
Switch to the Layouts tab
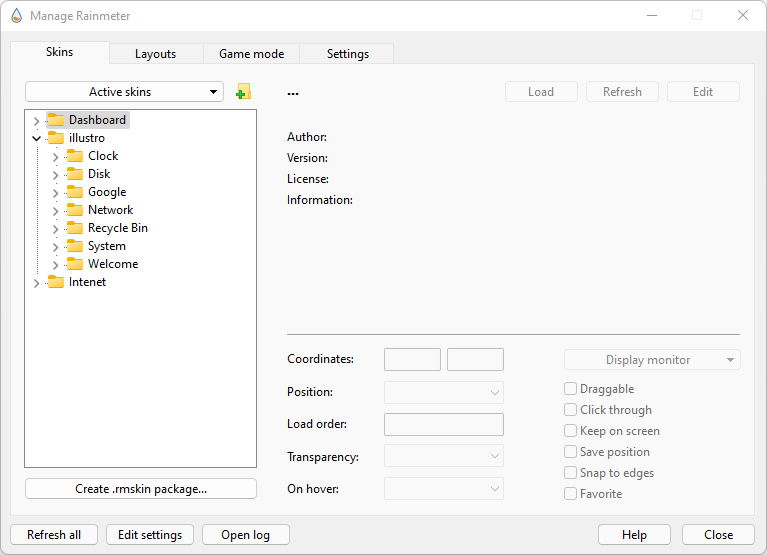click(x=156, y=54)
